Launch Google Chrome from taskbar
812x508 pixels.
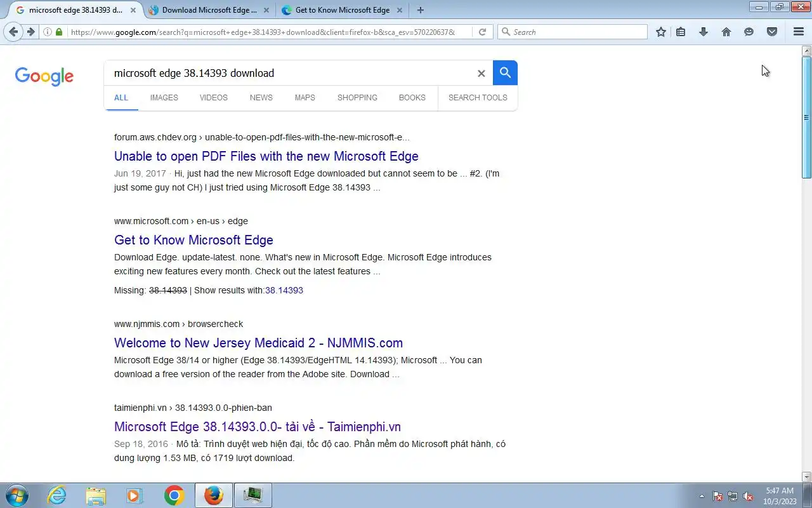(x=174, y=495)
